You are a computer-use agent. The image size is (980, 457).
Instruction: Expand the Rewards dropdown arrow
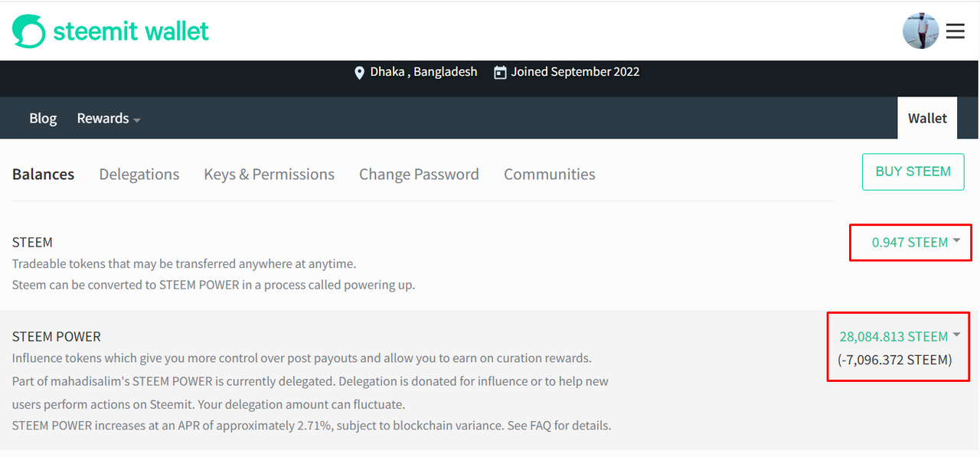click(137, 120)
